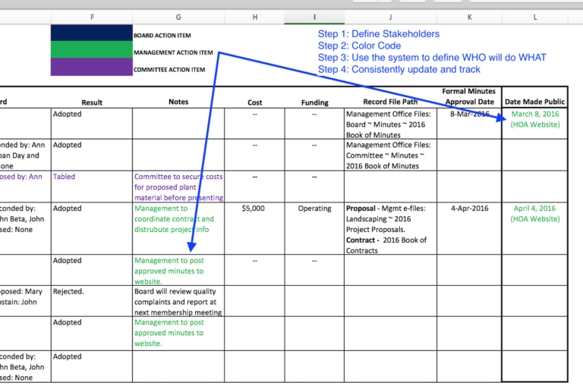Select column J header
Image resolution: width=583 pixels, height=392 pixels.
[x=390, y=17]
